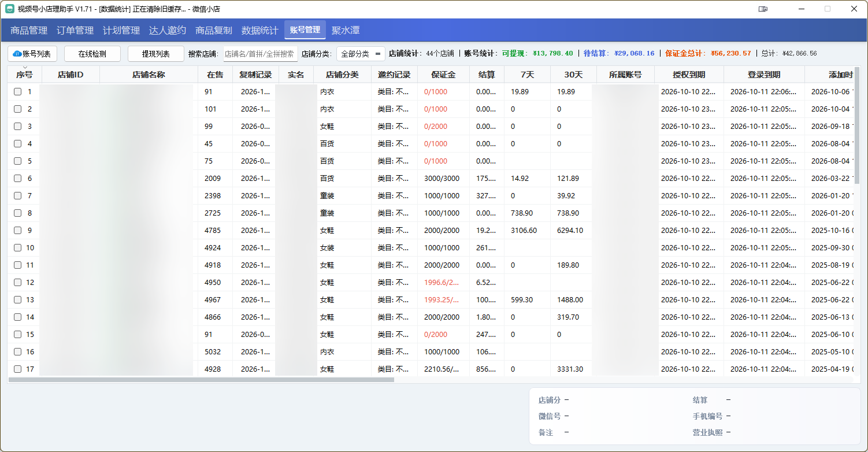Select the checkbox of row 6
868x452 pixels.
click(x=18, y=178)
